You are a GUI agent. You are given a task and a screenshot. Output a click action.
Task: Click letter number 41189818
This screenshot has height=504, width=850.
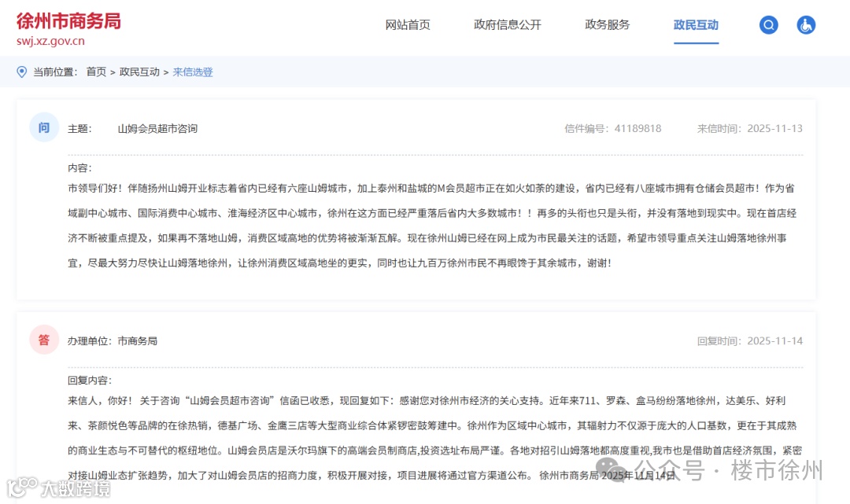pyautogui.click(x=637, y=129)
